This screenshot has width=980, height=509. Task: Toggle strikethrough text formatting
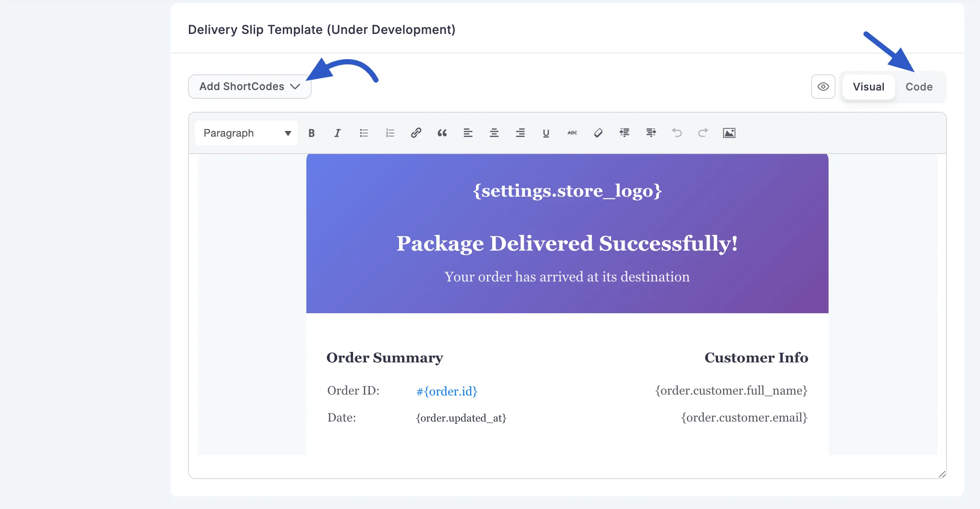572,133
